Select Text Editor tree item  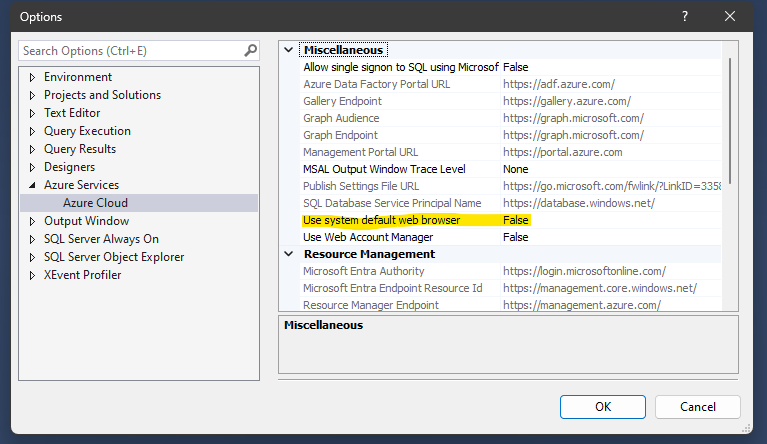pos(72,113)
